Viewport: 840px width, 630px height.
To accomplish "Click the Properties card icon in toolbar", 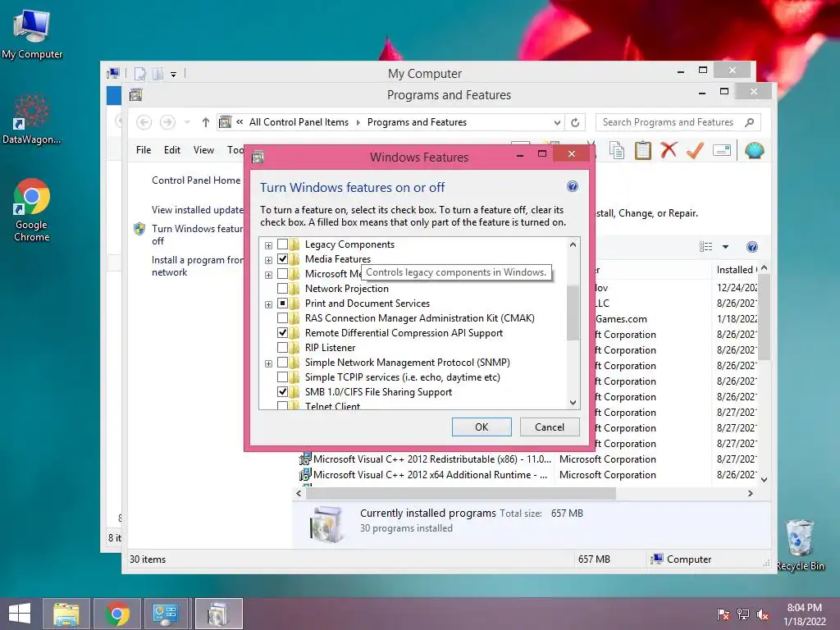I will pos(722,151).
